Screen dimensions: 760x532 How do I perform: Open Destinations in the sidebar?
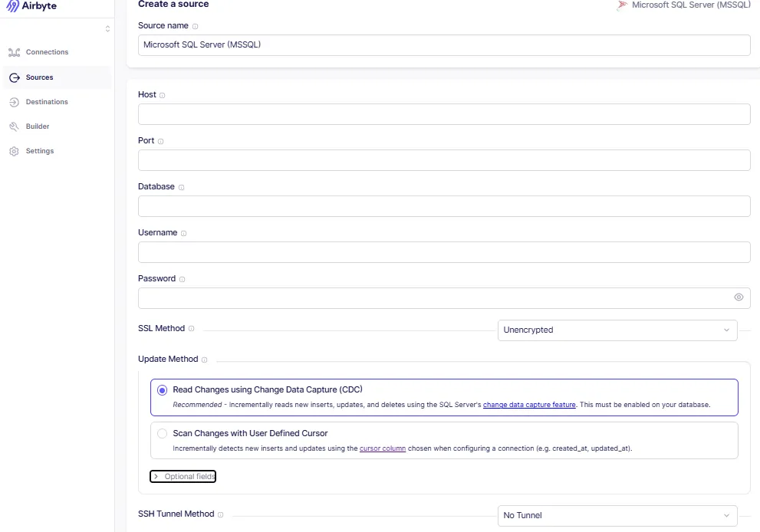click(x=47, y=102)
